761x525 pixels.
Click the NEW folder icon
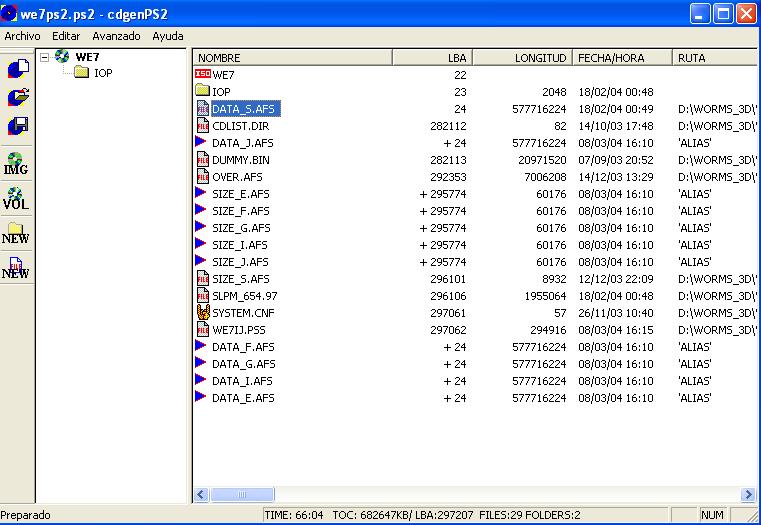16,234
